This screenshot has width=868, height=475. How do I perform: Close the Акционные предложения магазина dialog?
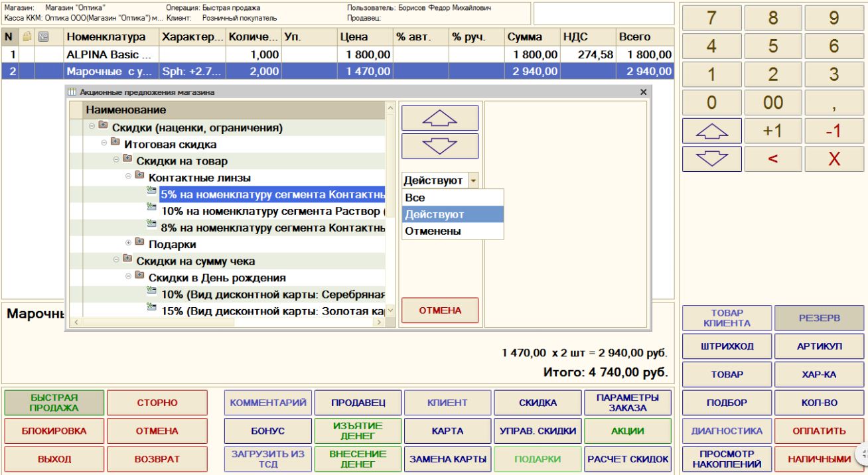[x=643, y=92]
